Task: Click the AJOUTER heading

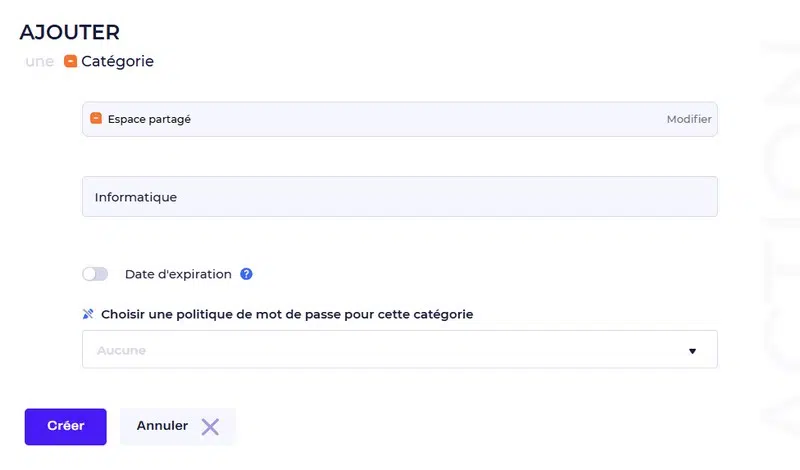Action: coord(69,32)
